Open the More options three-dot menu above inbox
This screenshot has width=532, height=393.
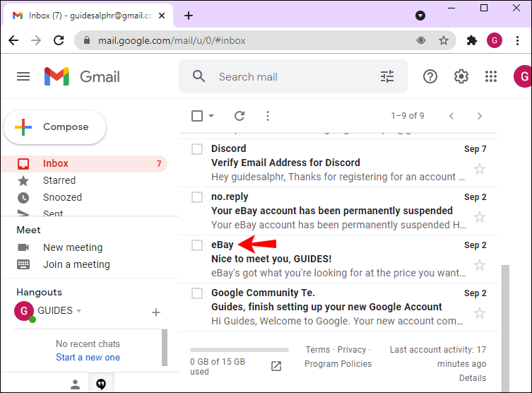tap(268, 116)
